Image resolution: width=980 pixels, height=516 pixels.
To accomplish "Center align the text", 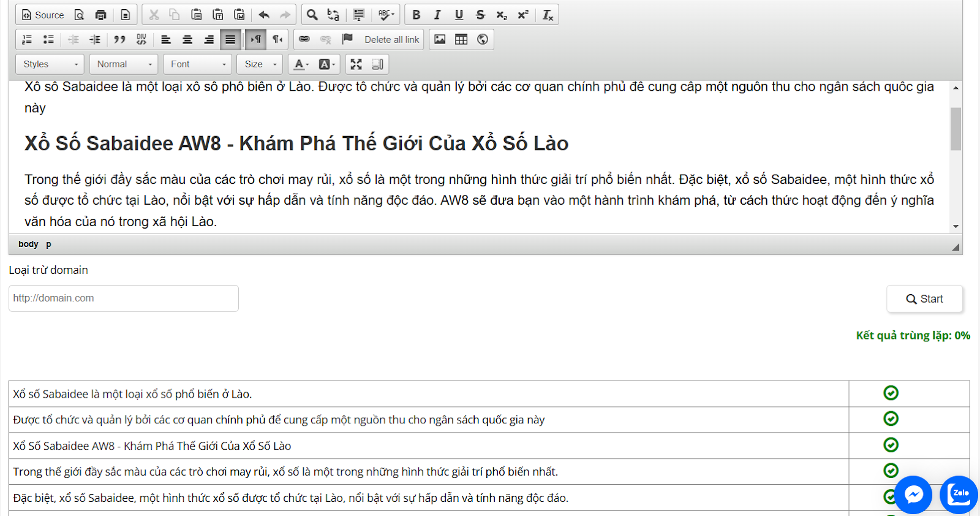I will click(x=187, y=39).
